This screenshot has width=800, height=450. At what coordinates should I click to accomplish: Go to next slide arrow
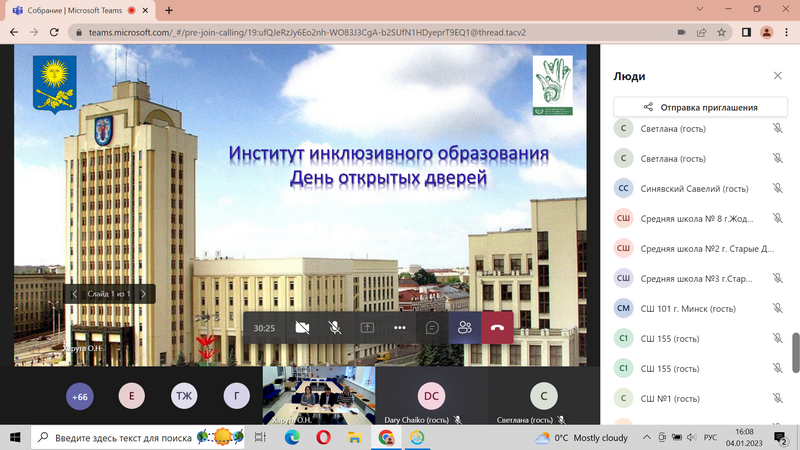[x=143, y=294]
